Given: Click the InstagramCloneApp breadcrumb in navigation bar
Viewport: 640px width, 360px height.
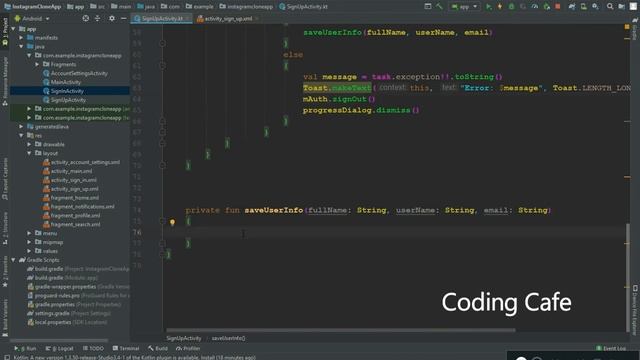Looking at the screenshot, I should point(33,7).
